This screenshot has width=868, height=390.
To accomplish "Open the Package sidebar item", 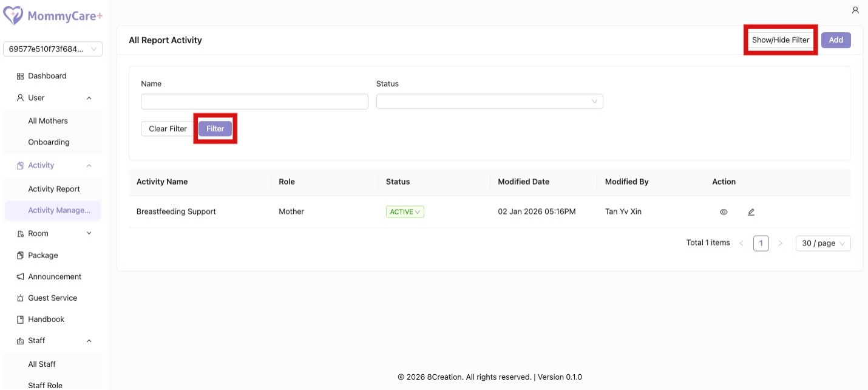I will coord(42,255).
